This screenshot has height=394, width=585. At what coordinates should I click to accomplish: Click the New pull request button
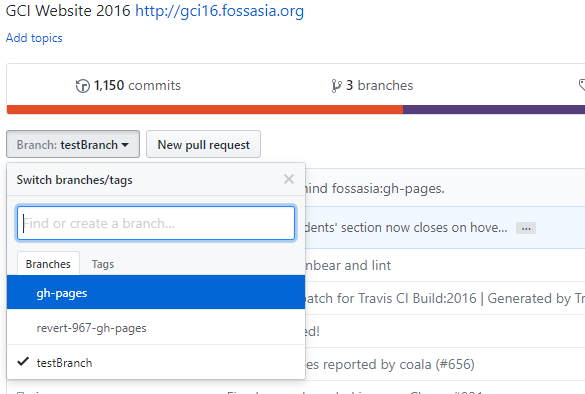[203, 144]
